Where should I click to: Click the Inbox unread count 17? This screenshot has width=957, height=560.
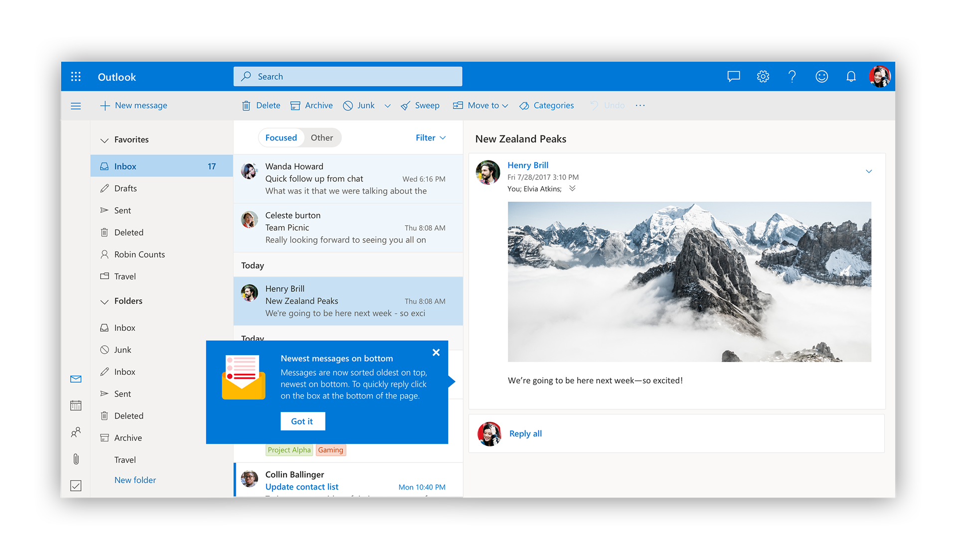[212, 166]
